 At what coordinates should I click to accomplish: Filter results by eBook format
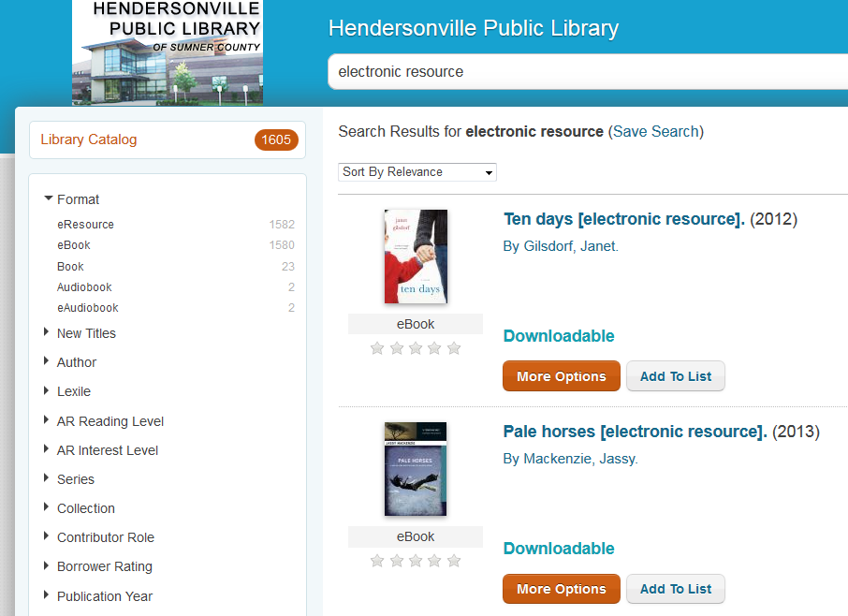[x=74, y=245]
